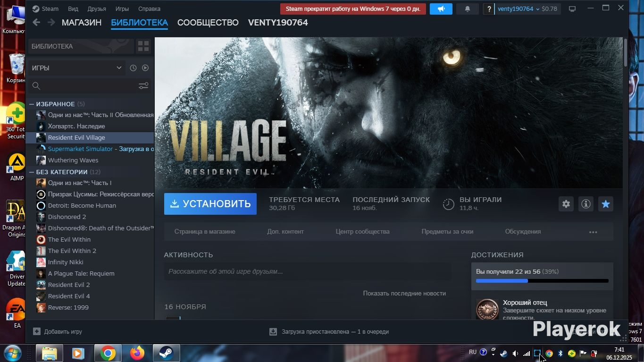Go back with the left arrow

[x=36, y=22]
